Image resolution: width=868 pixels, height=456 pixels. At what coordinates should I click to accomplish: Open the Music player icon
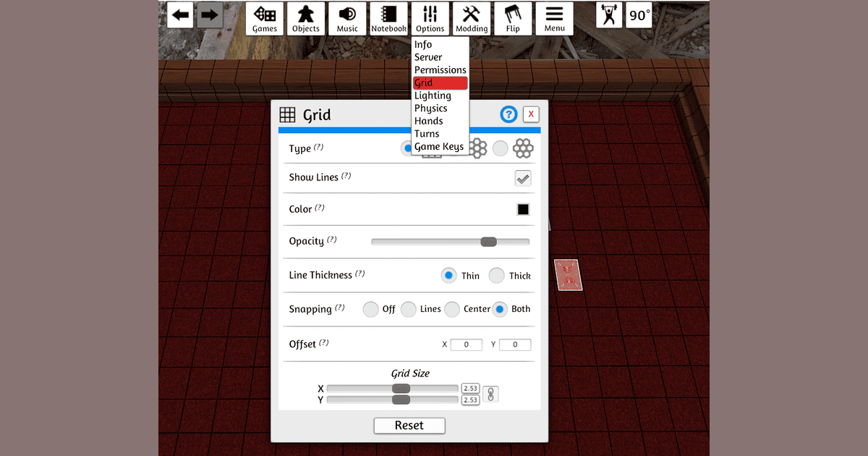click(347, 18)
